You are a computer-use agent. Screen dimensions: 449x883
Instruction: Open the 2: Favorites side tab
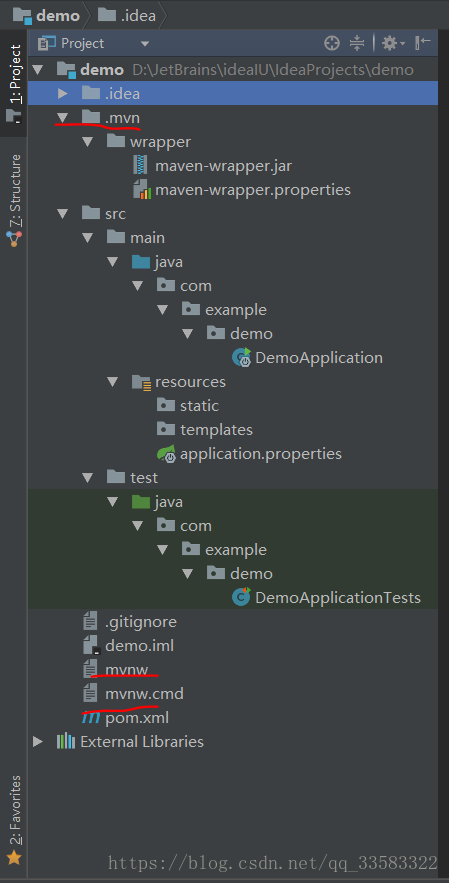click(x=14, y=819)
